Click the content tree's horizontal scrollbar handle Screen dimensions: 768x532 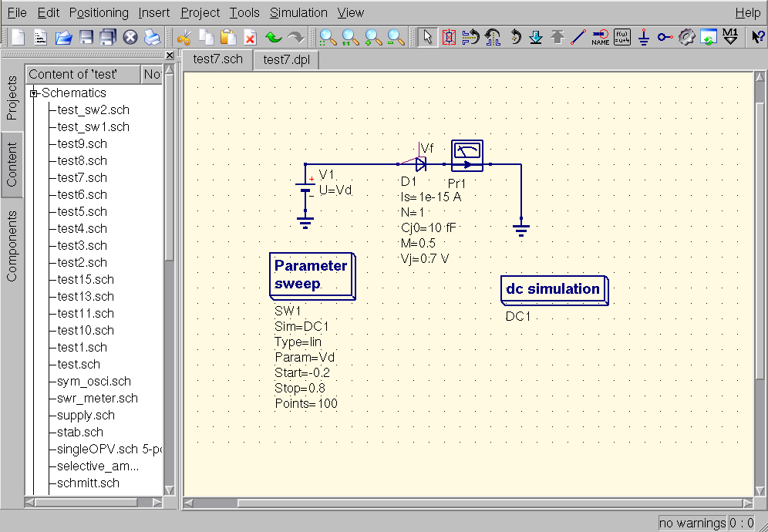[86, 502]
